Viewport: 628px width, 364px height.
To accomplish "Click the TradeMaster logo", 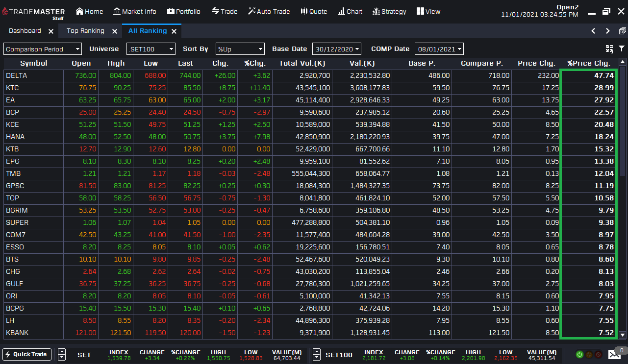I will click(x=35, y=11).
